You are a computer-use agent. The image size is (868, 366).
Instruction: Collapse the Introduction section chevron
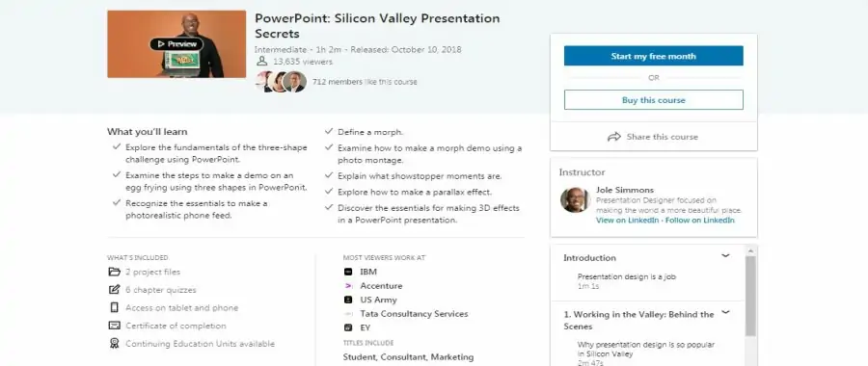[725, 255]
